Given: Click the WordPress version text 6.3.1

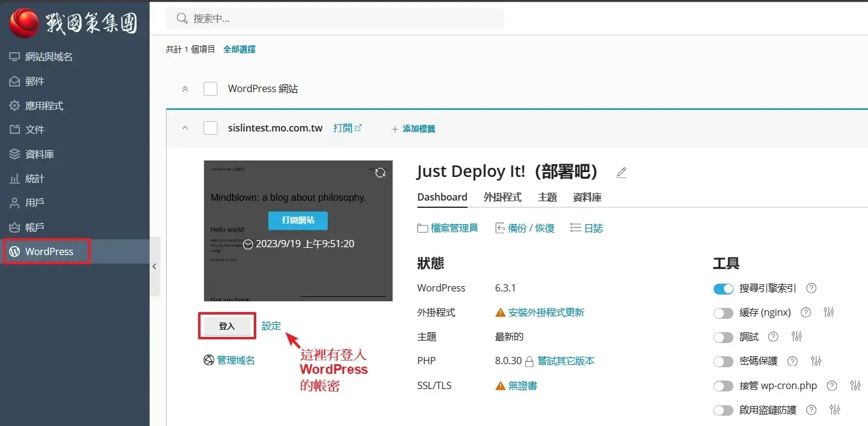Looking at the screenshot, I should [x=505, y=288].
